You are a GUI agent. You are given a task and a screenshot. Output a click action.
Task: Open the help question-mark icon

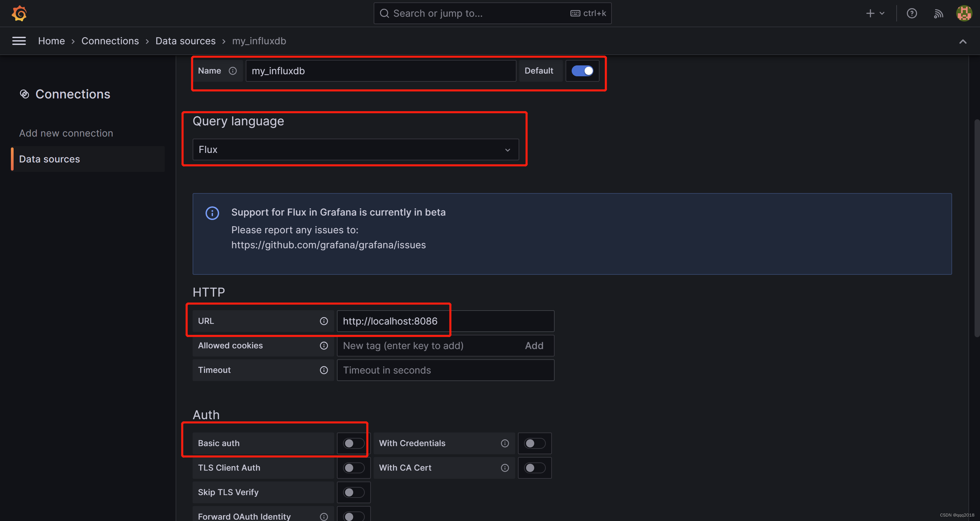point(912,13)
